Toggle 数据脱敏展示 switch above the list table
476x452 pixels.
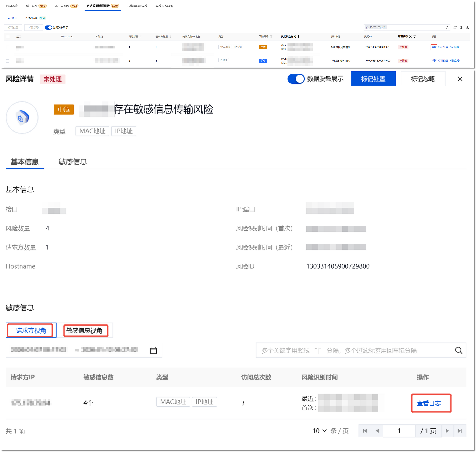click(48, 28)
